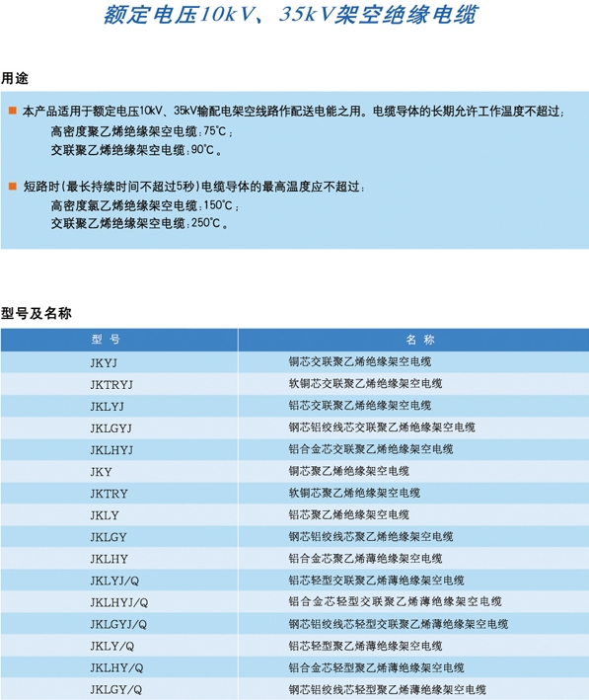Click the text 交联聚乙烯绝缘架空电缆:250℃

(139, 223)
